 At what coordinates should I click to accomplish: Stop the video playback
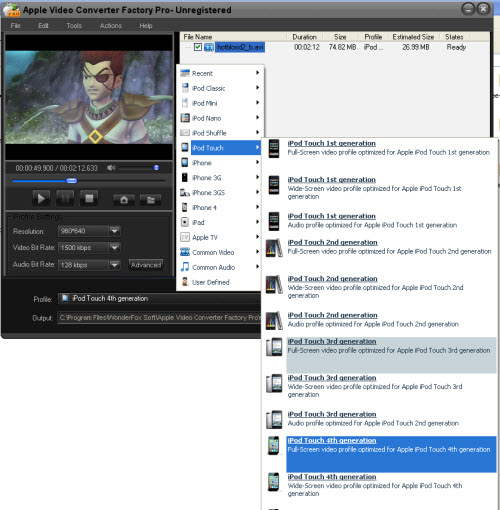pos(89,199)
